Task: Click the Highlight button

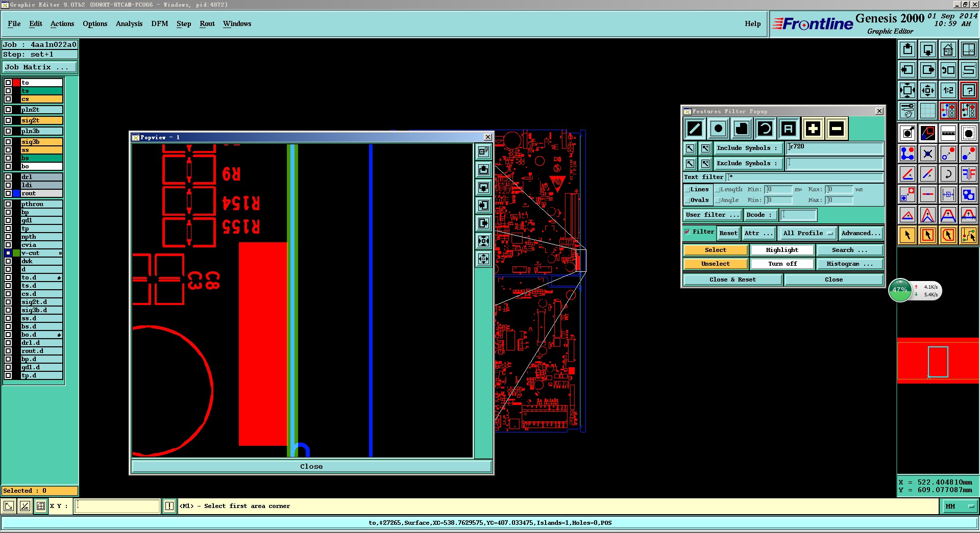Action: 782,250
